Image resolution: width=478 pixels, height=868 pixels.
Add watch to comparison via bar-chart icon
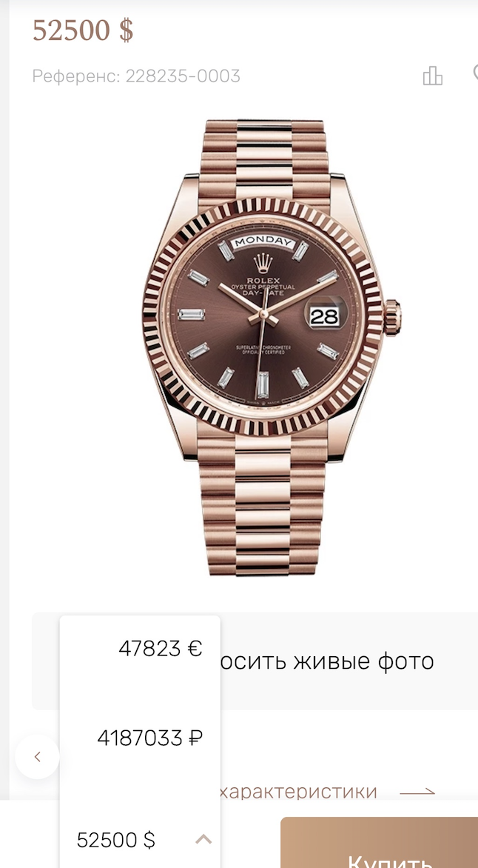(x=433, y=76)
